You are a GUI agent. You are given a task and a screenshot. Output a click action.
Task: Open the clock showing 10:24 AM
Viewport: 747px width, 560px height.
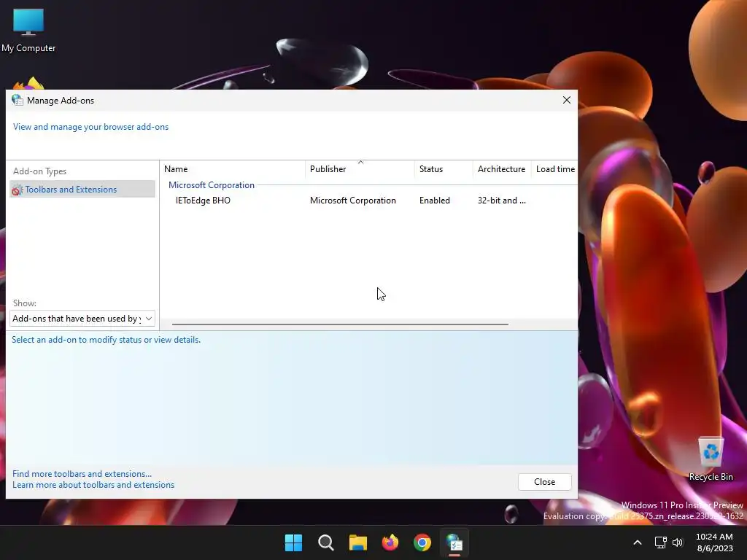point(714,542)
